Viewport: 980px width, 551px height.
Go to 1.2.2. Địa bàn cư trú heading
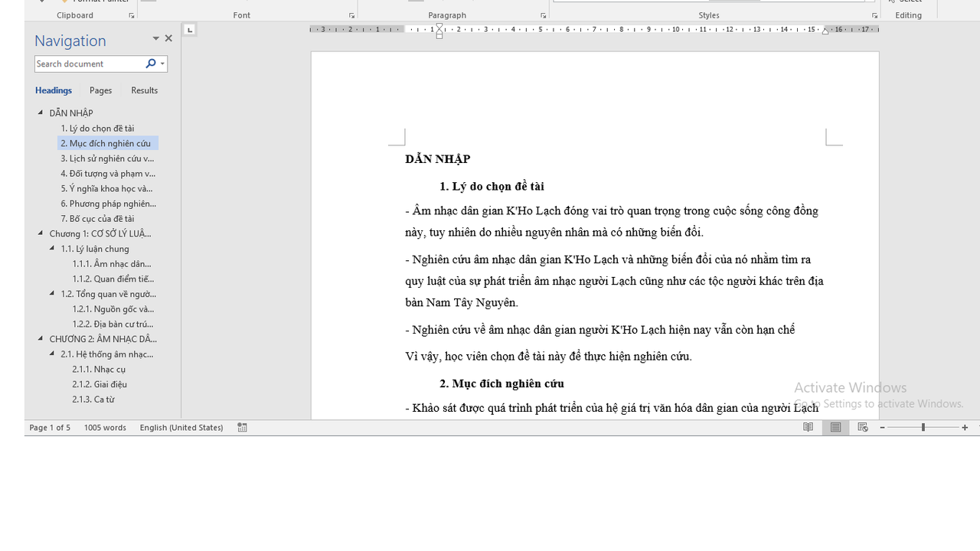(x=113, y=324)
